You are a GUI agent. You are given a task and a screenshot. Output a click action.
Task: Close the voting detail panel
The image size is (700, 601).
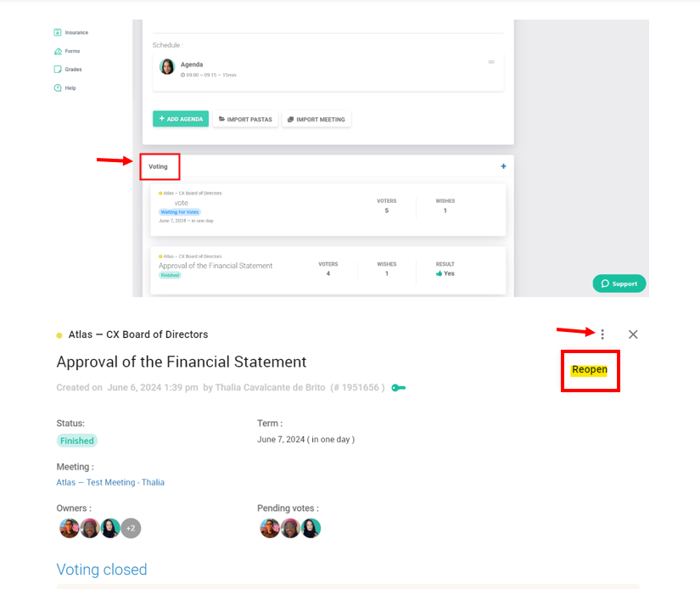tap(633, 334)
